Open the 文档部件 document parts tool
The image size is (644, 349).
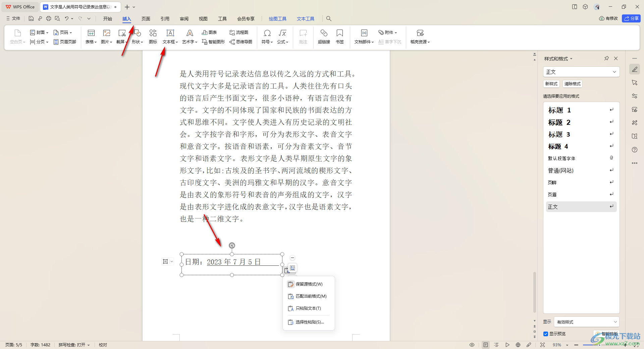click(364, 37)
